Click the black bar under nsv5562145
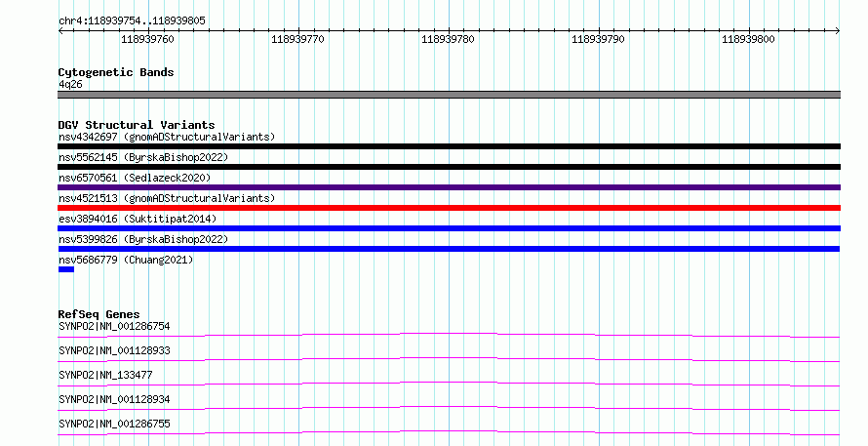Screen dimensions: 868x446 (x=449, y=167)
